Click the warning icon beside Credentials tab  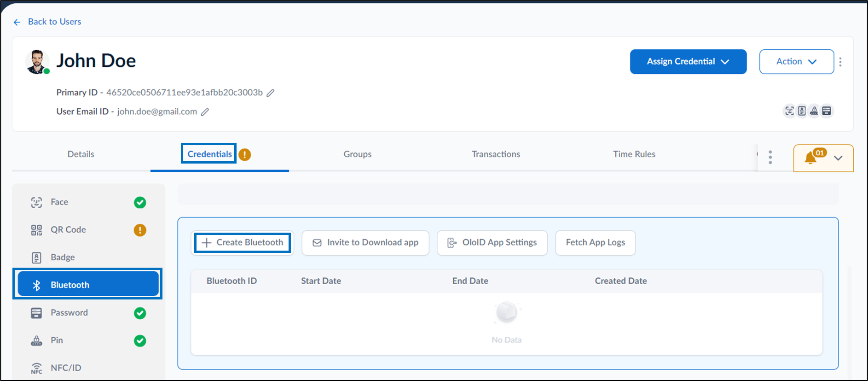click(x=245, y=155)
